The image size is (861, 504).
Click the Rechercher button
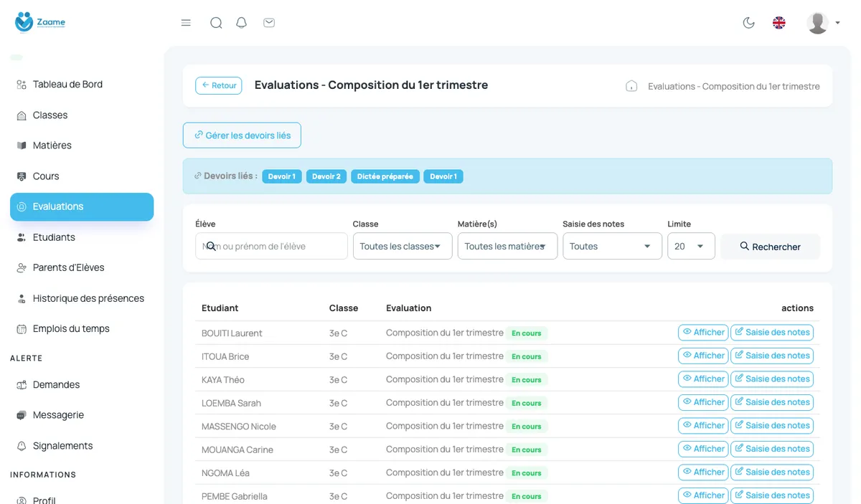pyautogui.click(x=770, y=247)
